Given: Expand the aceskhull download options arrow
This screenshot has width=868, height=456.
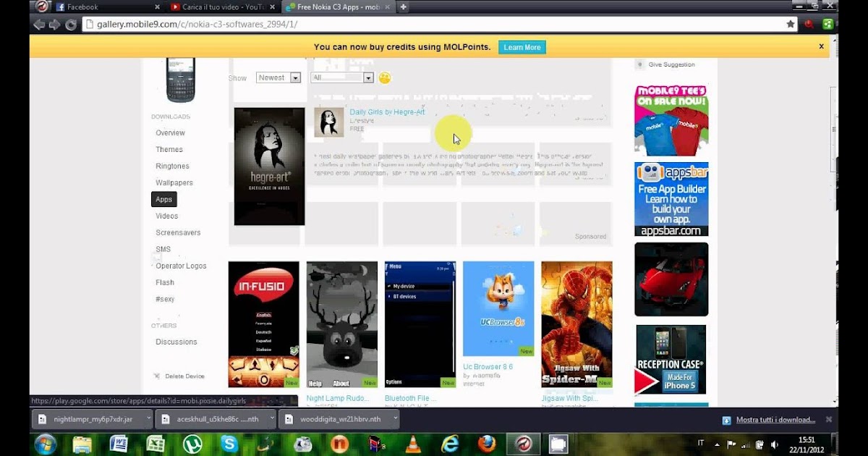Looking at the screenshot, I should [272, 418].
